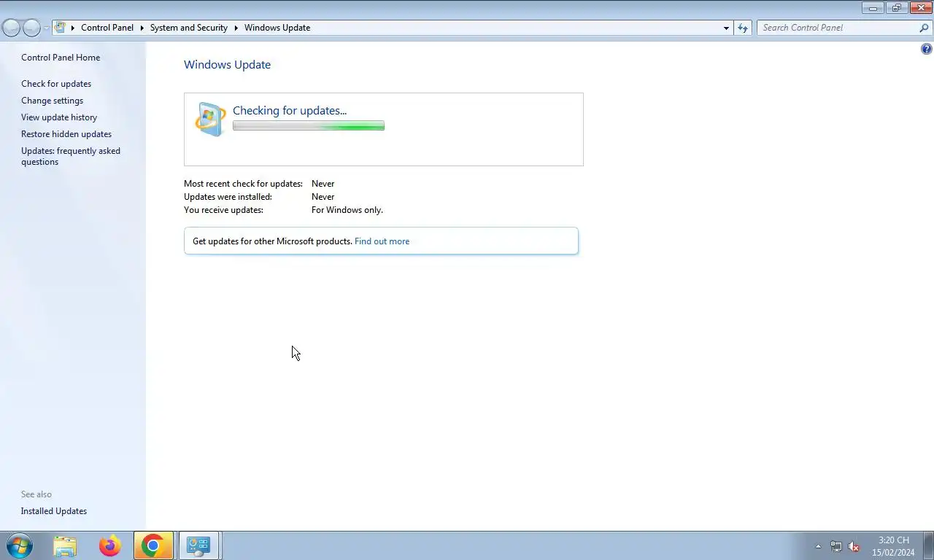934x560 pixels.
Task: Click the Windows Update page title
Action: coord(227,65)
